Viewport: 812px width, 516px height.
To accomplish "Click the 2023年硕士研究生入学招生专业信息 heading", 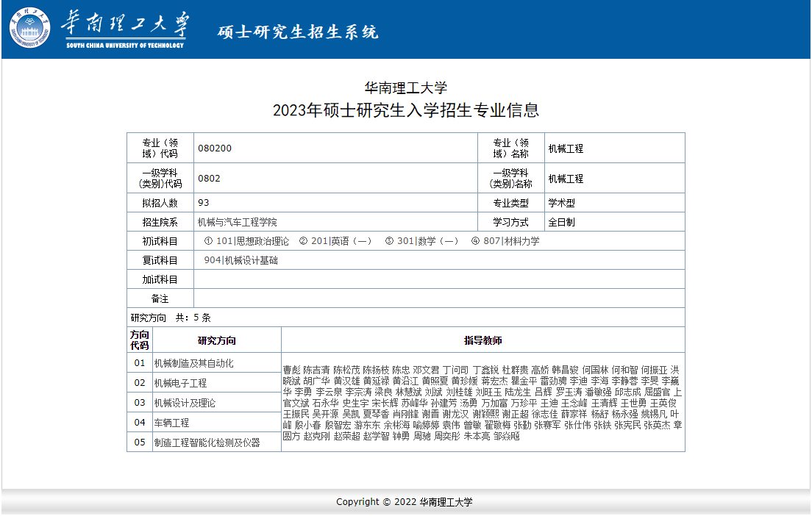I will coord(406,110).
